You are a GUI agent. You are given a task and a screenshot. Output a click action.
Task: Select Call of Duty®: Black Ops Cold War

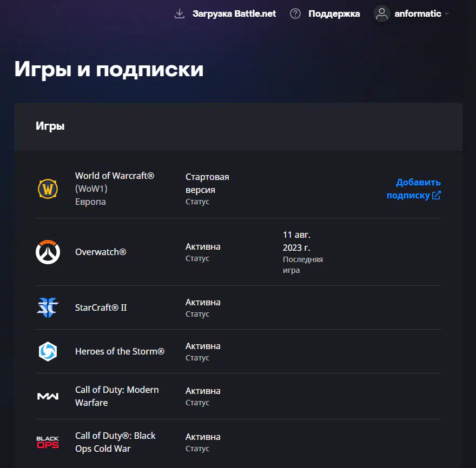115,442
